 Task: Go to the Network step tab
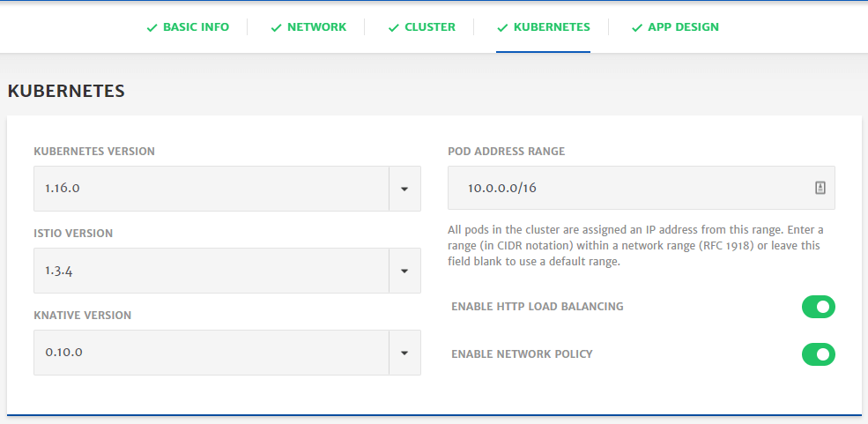point(308,27)
